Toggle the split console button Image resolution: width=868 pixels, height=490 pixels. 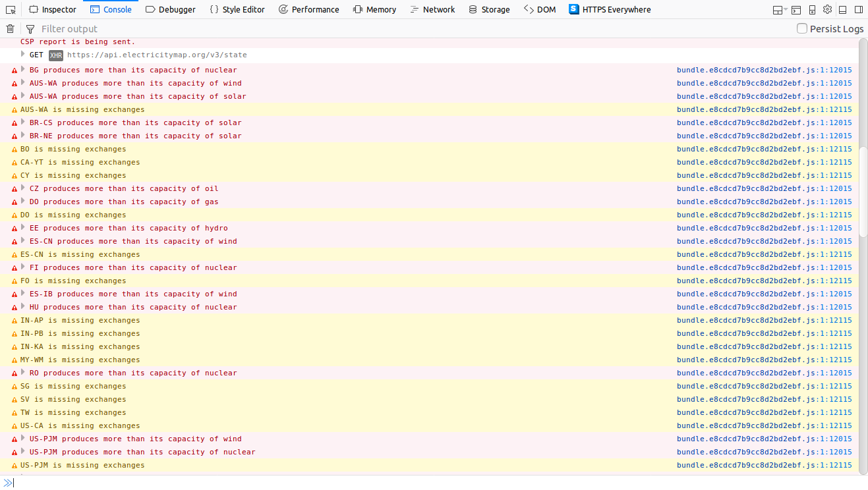[796, 10]
